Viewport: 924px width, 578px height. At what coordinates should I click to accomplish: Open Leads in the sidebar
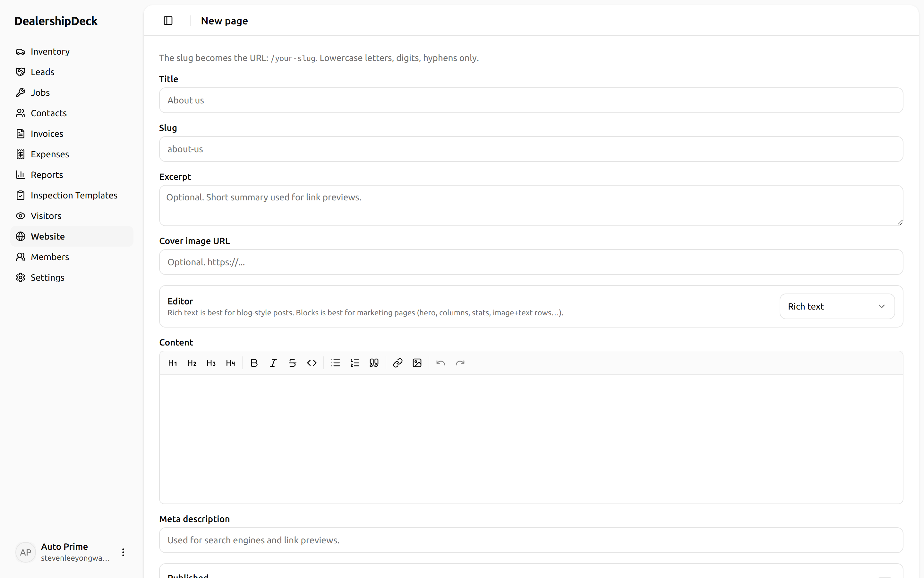pyautogui.click(x=72, y=72)
